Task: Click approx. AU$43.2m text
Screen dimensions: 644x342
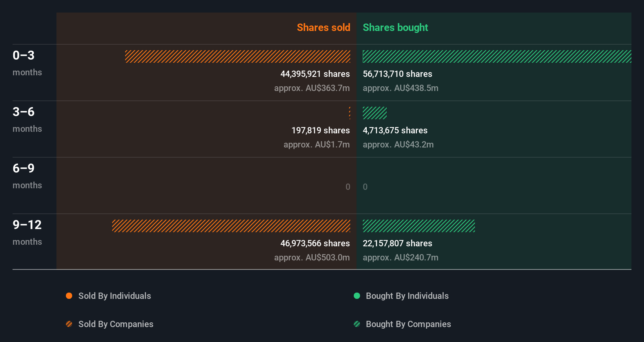Action: click(x=398, y=145)
